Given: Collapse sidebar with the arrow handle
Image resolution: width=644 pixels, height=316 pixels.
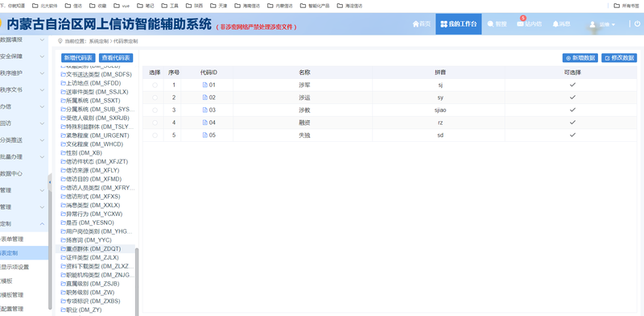Looking at the screenshot, I should click(50, 182).
